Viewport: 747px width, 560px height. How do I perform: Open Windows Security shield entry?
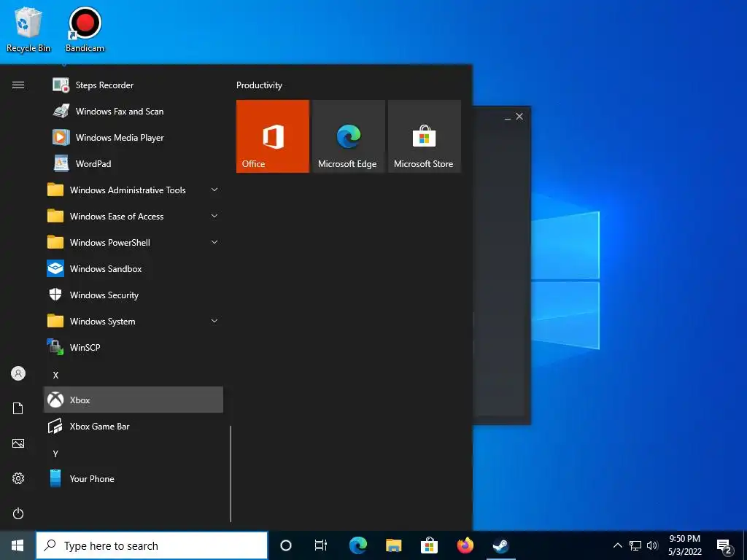click(x=133, y=295)
